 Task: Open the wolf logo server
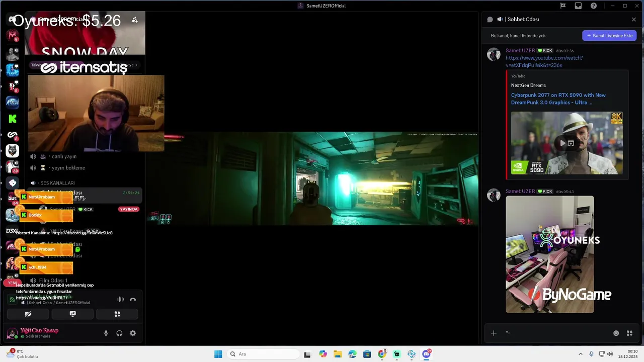point(13,150)
